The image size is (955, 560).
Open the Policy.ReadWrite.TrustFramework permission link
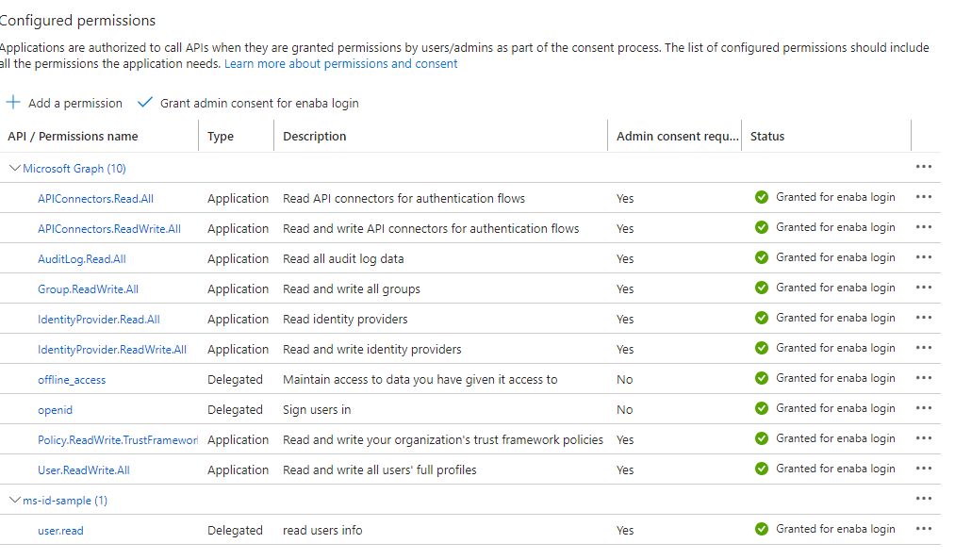[x=118, y=440]
